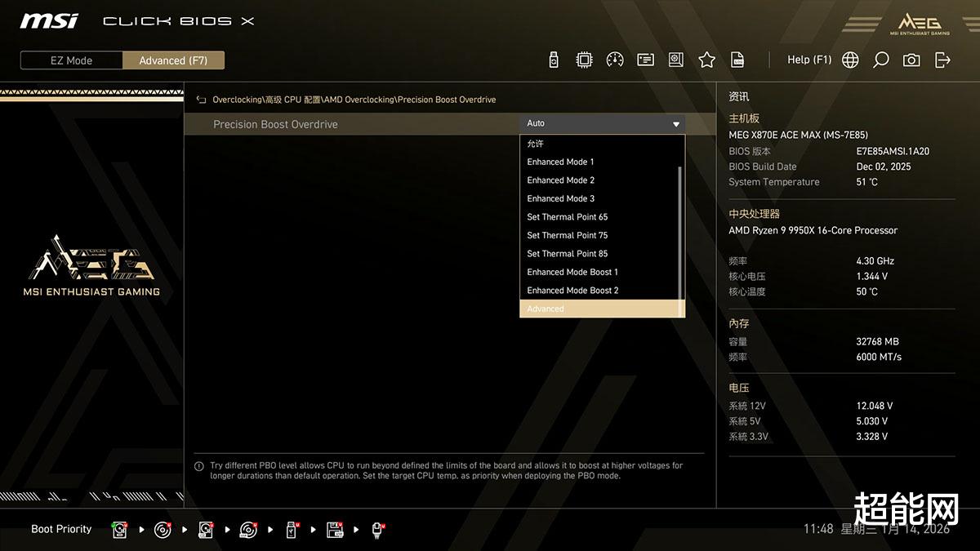This screenshot has width=980, height=551.
Task: Choose Set Thermal Point 75
Action: coord(600,235)
